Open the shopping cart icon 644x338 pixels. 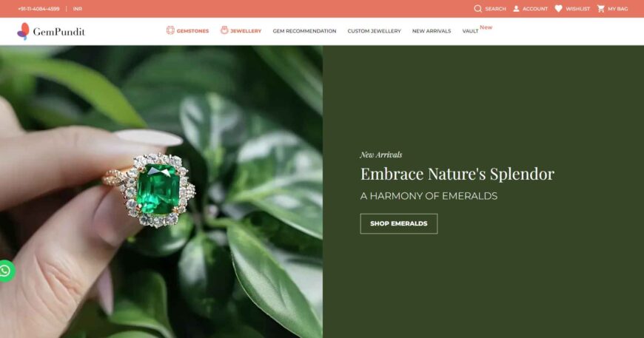(x=601, y=9)
